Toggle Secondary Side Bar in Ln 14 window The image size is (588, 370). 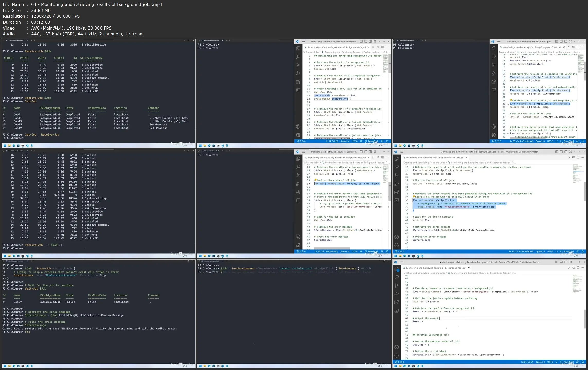(x=370, y=41)
